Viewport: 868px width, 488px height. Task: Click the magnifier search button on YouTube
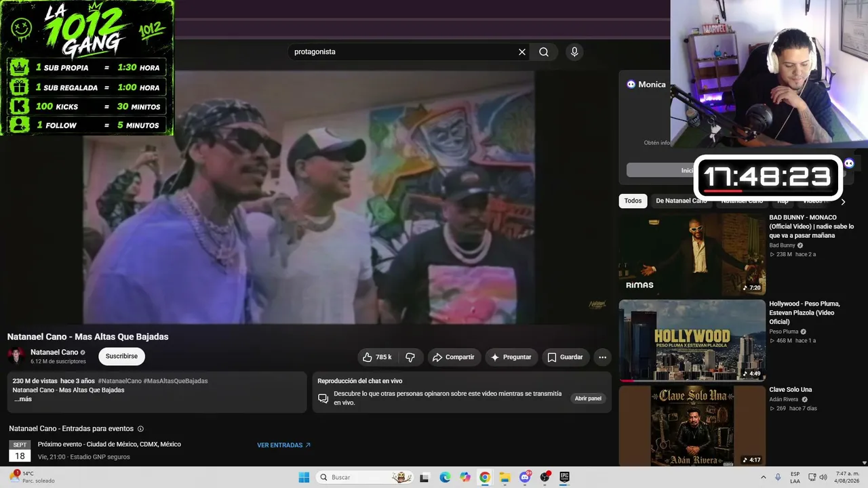(544, 52)
